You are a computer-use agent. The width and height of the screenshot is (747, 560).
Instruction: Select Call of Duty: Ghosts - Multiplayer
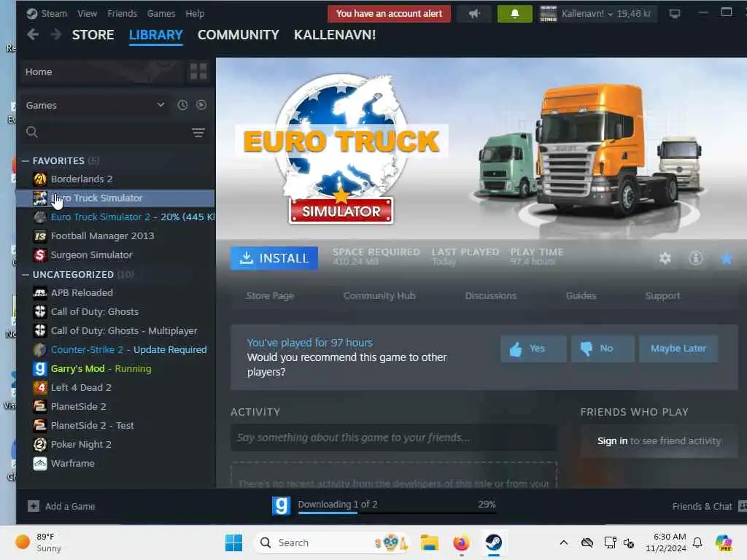point(115,331)
